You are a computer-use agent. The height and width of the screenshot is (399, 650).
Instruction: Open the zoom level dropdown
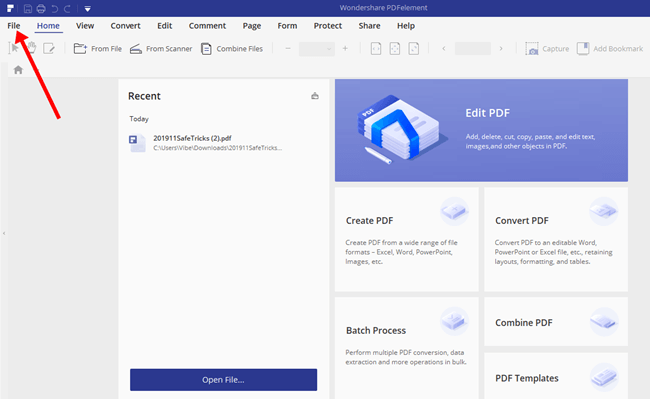(x=317, y=49)
